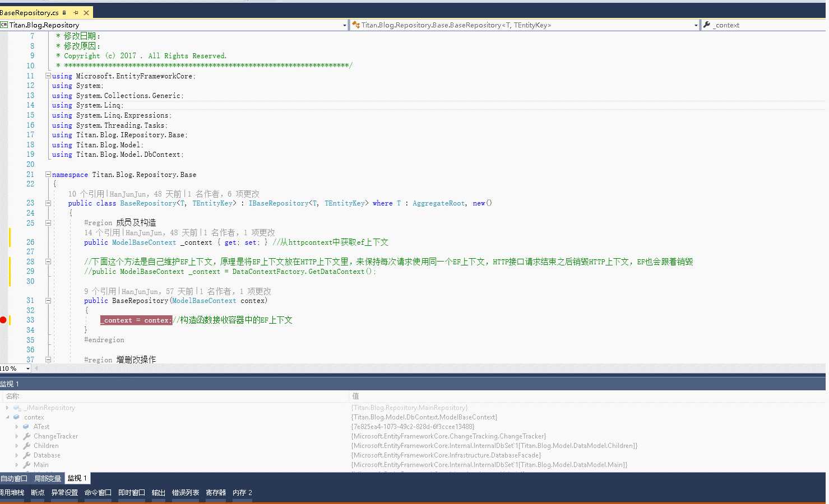This screenshot has height=504, width=829.
Task: Click the ModelBaseContext type on line 26
Action: point(144,242)
